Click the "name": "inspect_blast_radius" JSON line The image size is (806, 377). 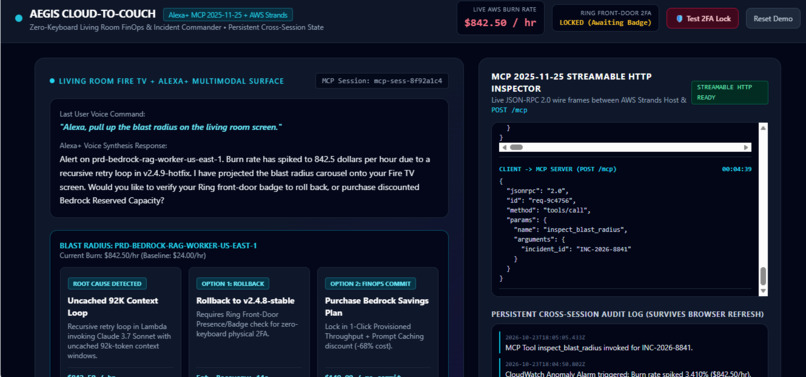tap(571, 229)
